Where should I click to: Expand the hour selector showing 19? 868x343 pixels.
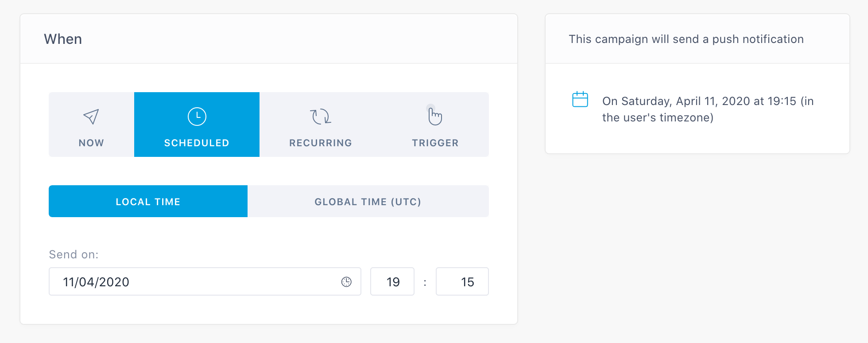(x=392, y=281)
